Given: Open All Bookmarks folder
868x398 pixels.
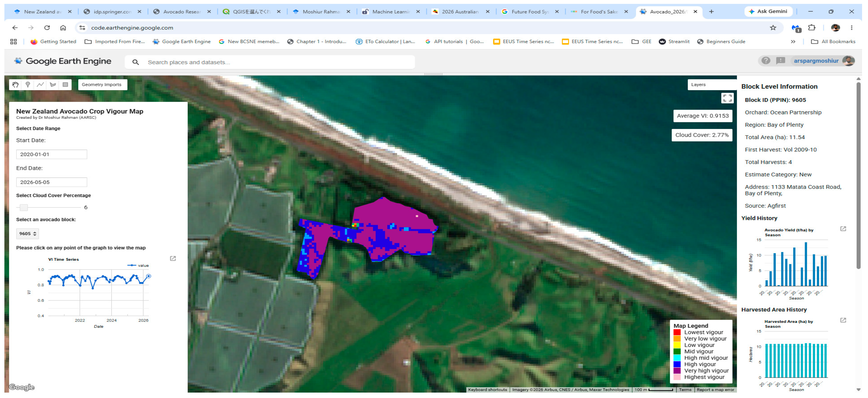Looking at the screenshot, I should [833, 42].
